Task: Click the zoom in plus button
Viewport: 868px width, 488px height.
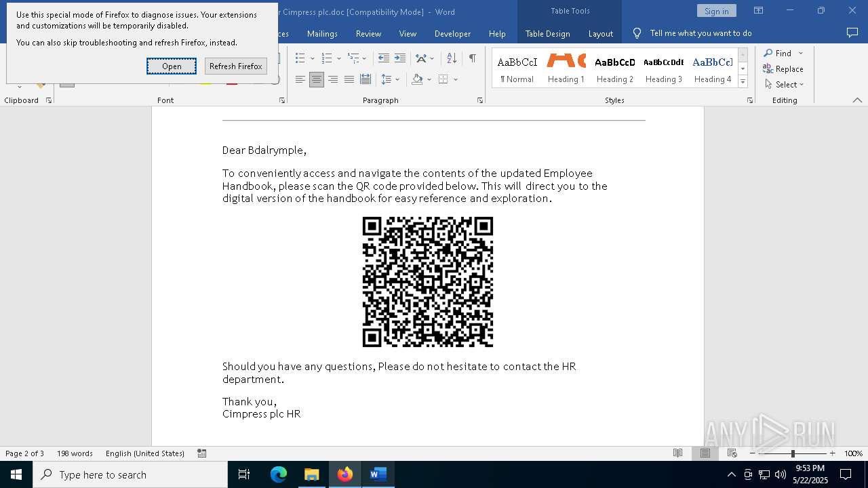Action: pyautogui.click(x=832, y=453)
